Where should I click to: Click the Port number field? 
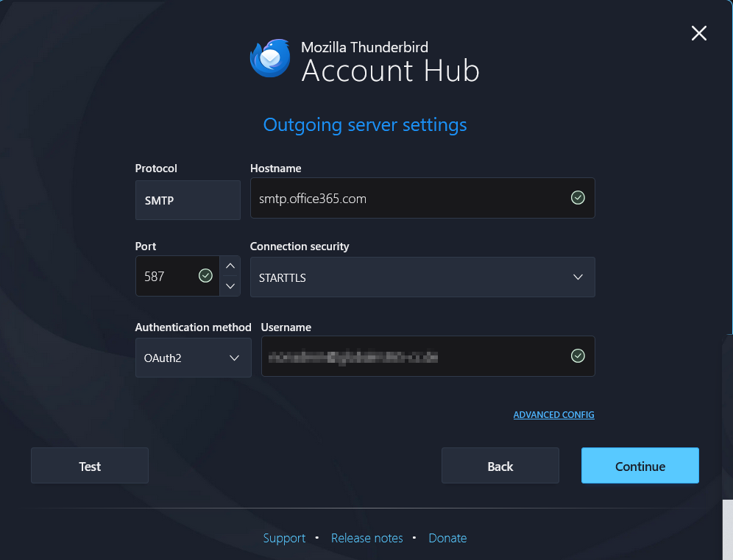177,276
